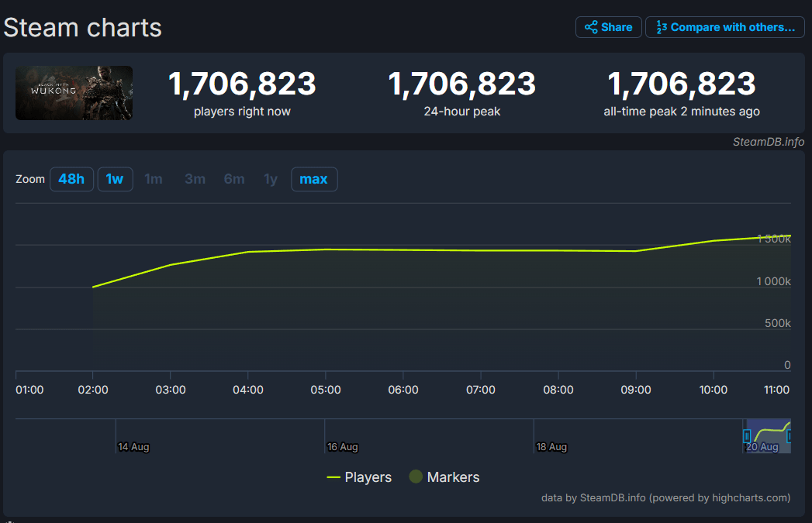Viewport: 812px width, 523px height.
Task: Click the 18 Aug label in navigator
Action: pos(551,446)
